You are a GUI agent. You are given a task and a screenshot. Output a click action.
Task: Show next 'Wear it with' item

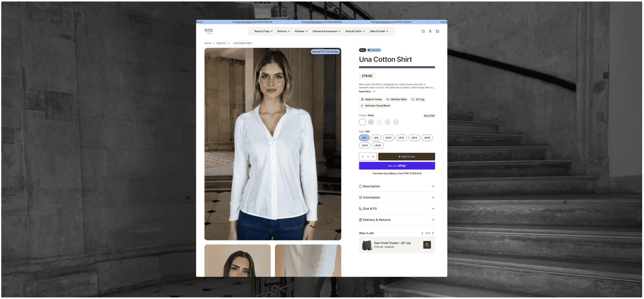(433, 233)
